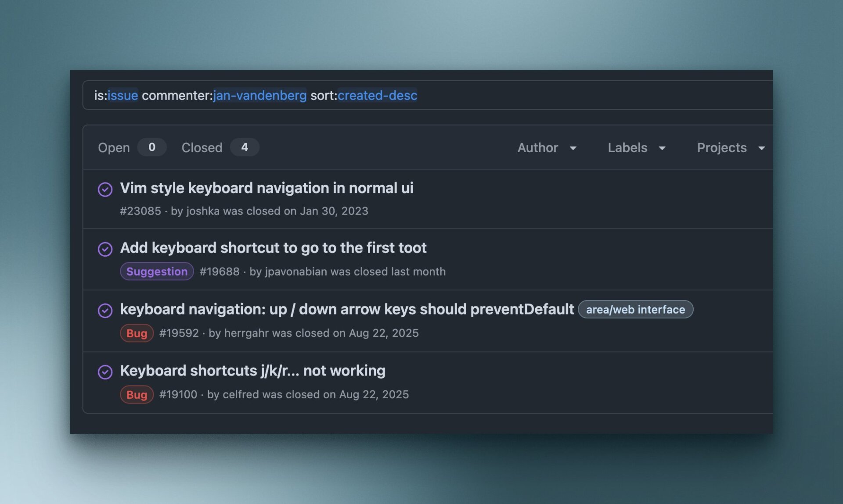Open the issue 'Vim style keyboard navigation in normal ui'
The height and width of the screenshot is (504, 843).
click(267, 188)
